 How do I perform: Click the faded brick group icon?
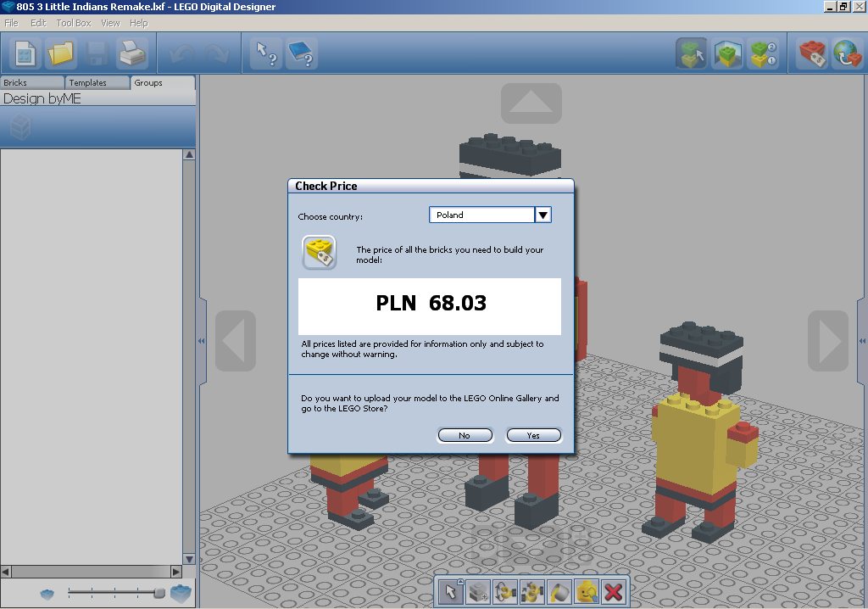tap(20, 127)
